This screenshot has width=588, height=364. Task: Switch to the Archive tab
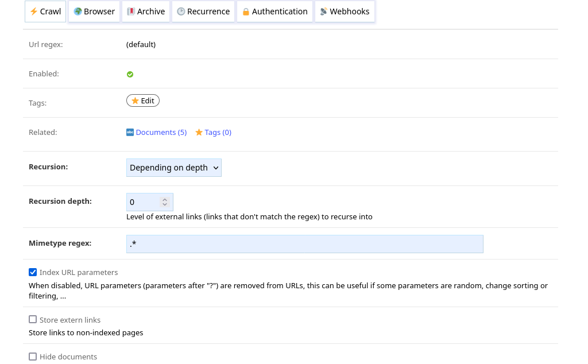(146, 11)
